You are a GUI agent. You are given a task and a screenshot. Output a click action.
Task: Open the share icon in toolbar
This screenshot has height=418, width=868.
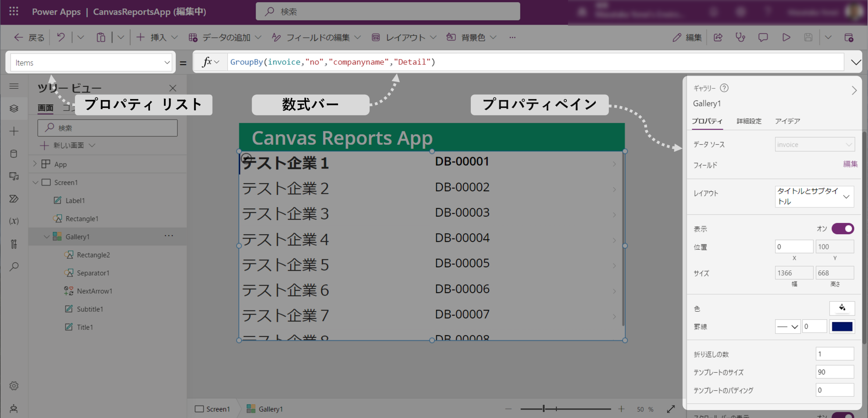(x=718, y=37)
